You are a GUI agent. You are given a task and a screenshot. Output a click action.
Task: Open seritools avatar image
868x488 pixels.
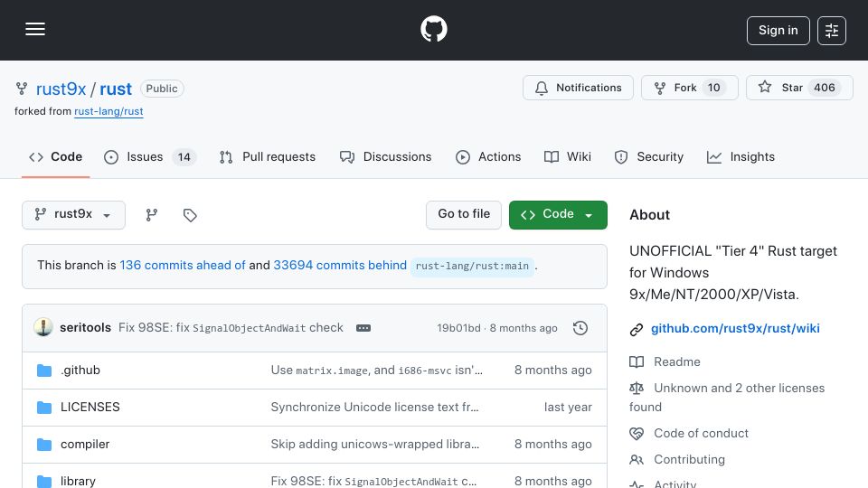click(43, 327)
